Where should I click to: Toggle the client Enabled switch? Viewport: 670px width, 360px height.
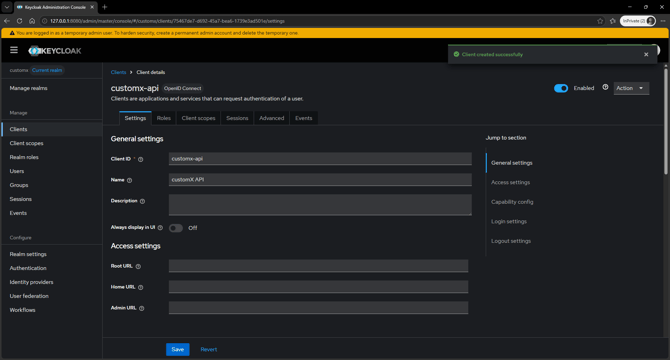pyautogui.click(x=561, y=88)
